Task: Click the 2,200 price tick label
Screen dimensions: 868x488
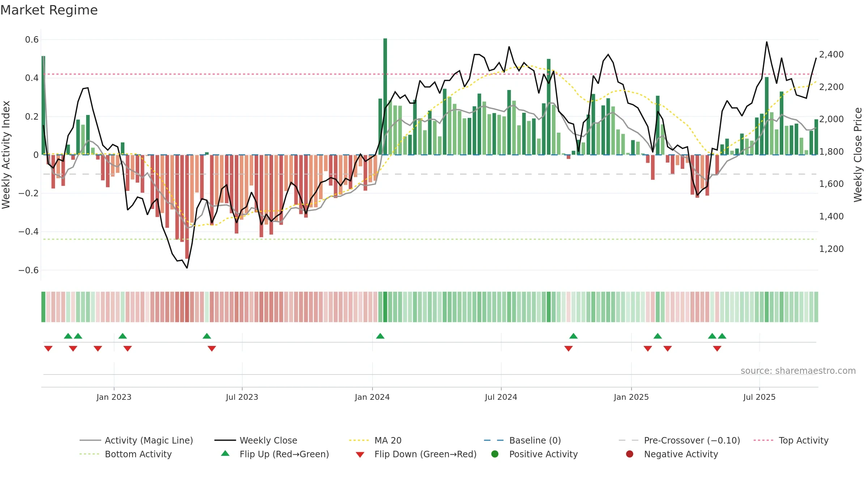Action: pyautogui.click(x=831, y=87)
